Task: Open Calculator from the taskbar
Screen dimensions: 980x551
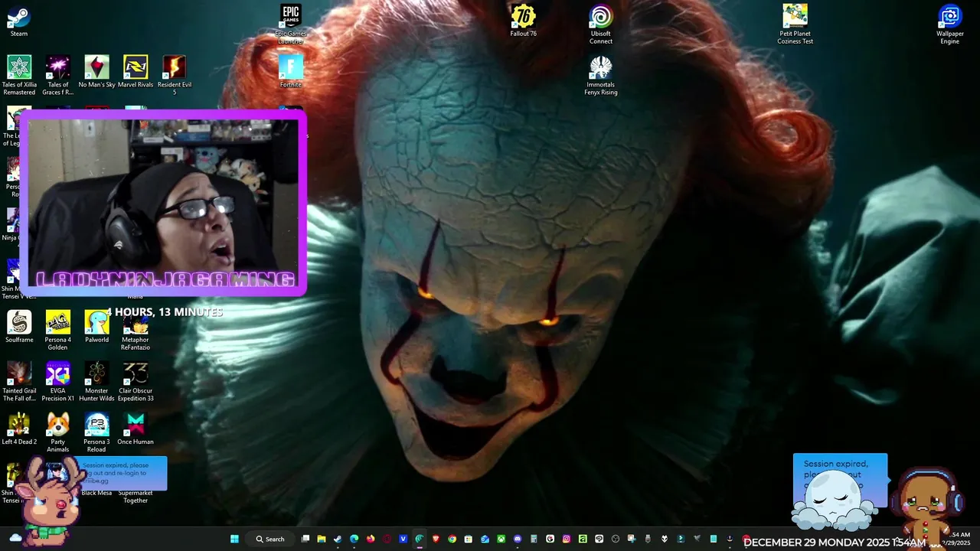Action: (x=534, y=539)
